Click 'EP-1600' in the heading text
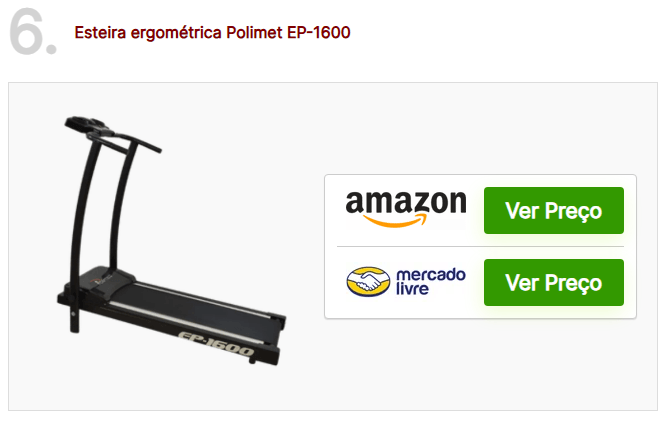667x421 pixels. tap(319, 33)
